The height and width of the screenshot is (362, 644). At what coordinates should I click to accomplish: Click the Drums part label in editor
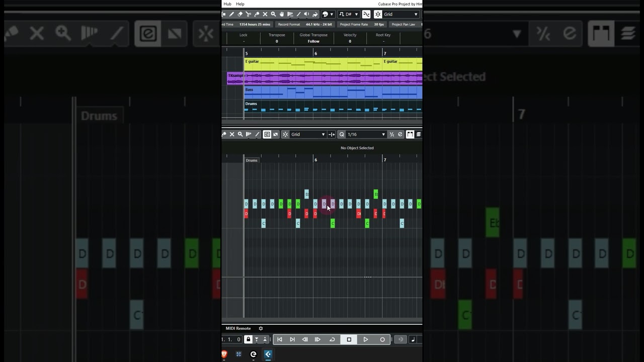[252, 160]
